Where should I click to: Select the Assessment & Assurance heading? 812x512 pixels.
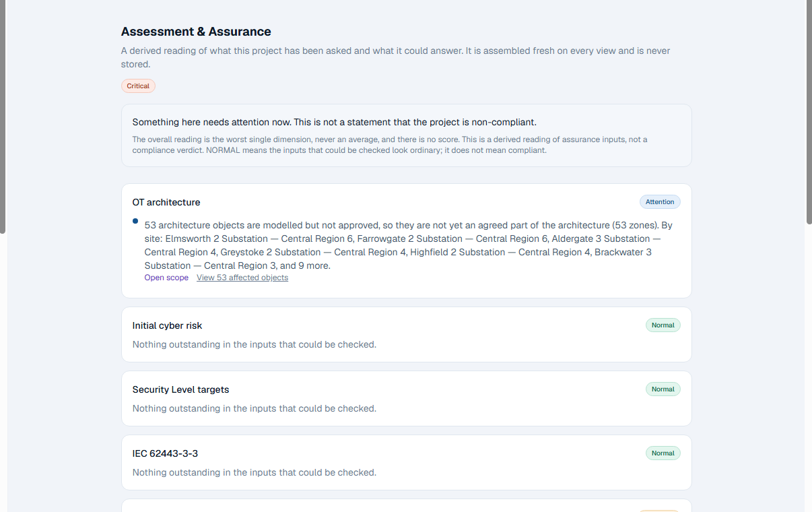[196, 32]
